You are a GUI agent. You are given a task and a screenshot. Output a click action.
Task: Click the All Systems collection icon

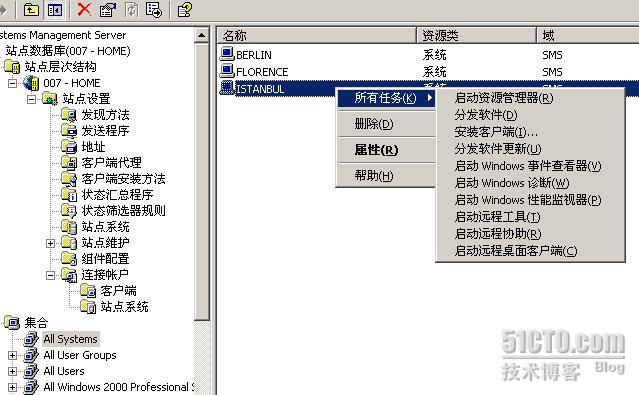point(31,339)
